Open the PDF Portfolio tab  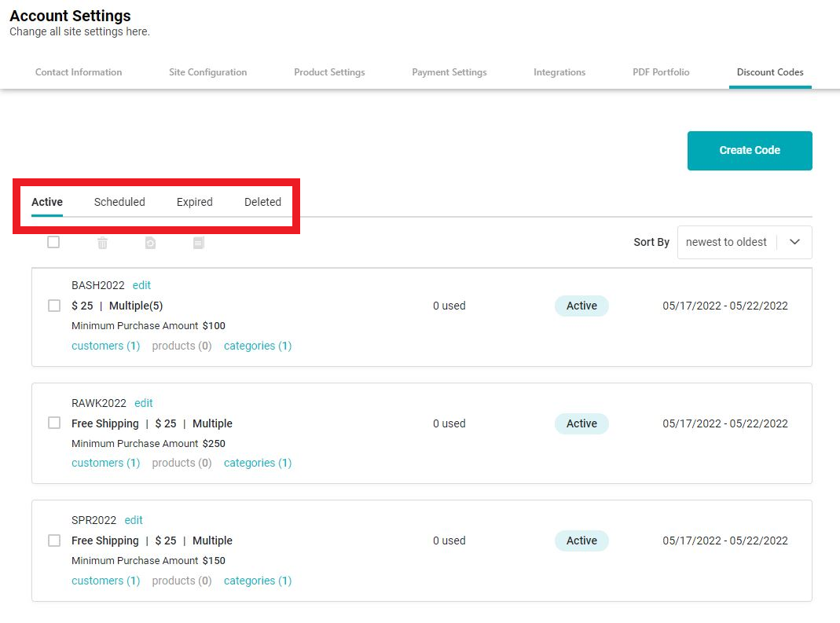661,72
